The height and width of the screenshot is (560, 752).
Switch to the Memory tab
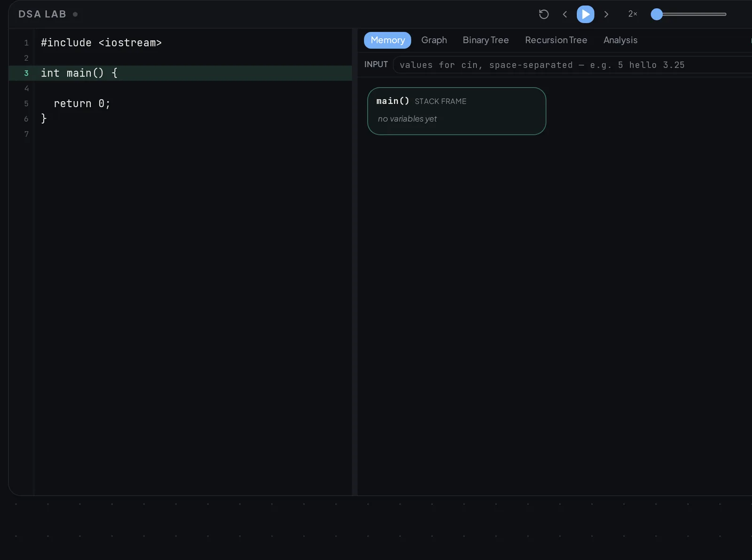coord(387,40)
